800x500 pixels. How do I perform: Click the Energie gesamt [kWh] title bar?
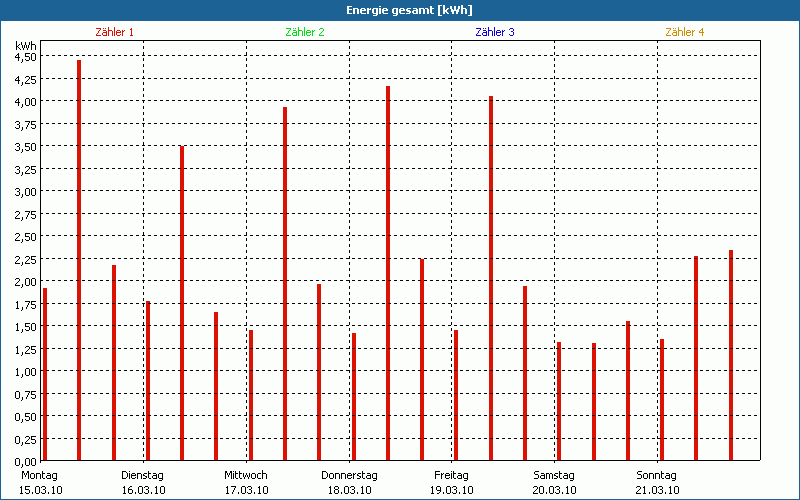(x=400, y=10)
